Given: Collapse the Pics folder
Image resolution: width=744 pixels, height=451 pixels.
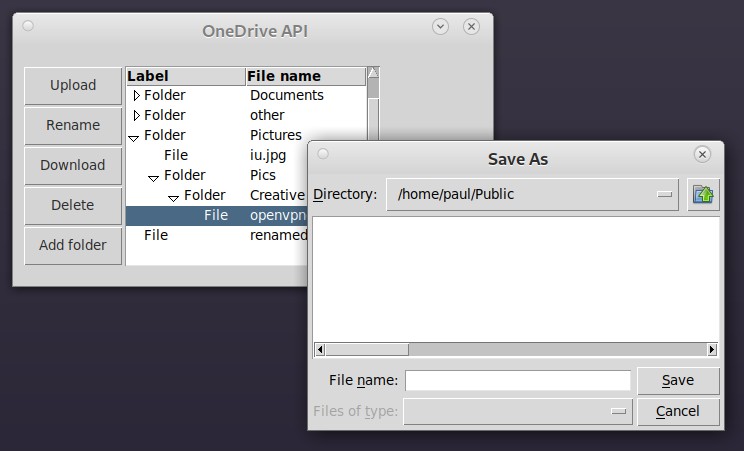Looking at the screenshot, I should (153, 178).
